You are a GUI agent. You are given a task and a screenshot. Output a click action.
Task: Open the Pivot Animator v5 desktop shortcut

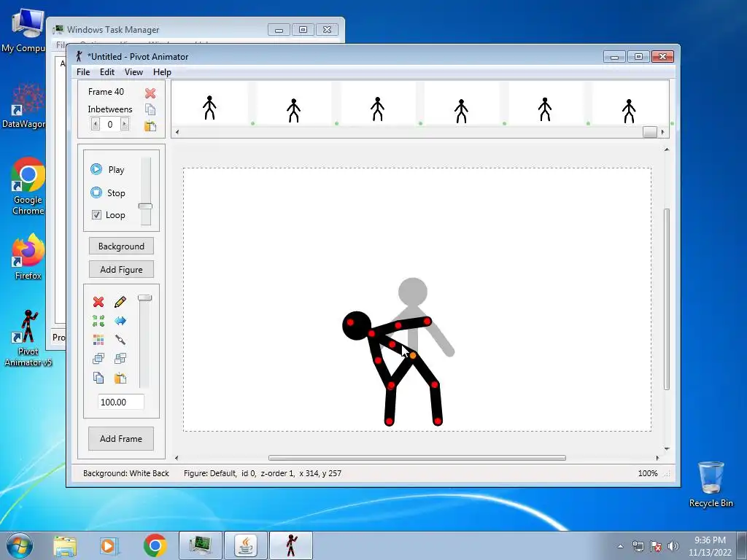28,338
